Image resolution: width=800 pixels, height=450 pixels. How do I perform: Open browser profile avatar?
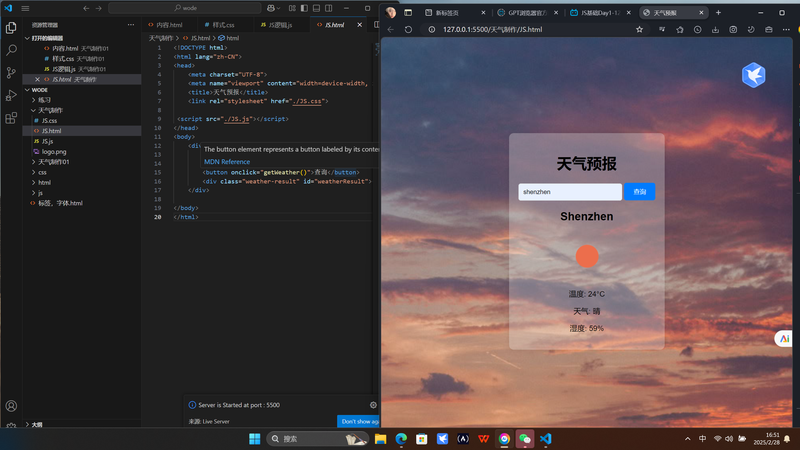coord(391,13)
